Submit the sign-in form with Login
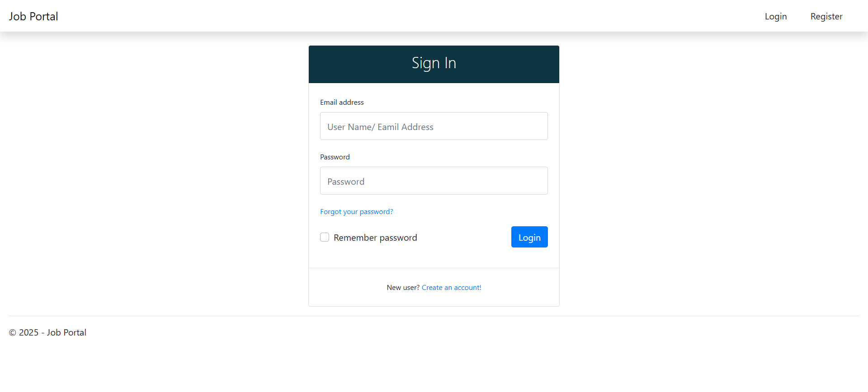Viewport: 868px width, 392px height. [x=529, y=237]
